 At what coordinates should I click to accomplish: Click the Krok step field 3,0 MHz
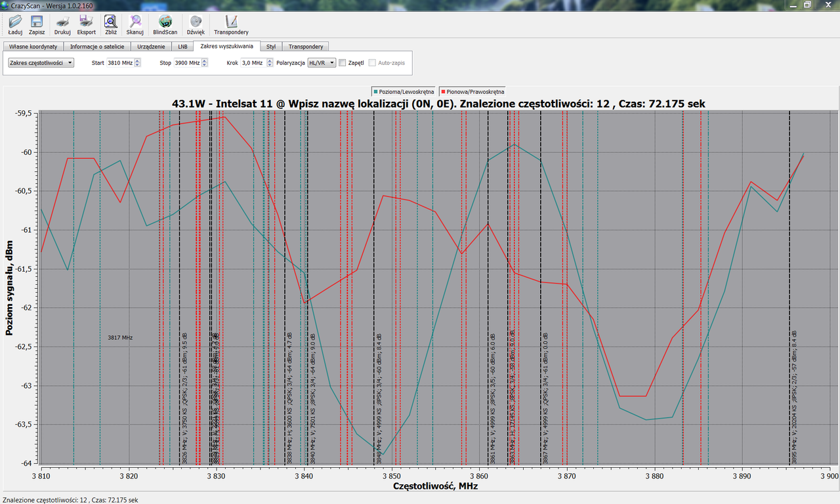pyautogui.click(x=253, y=63)
